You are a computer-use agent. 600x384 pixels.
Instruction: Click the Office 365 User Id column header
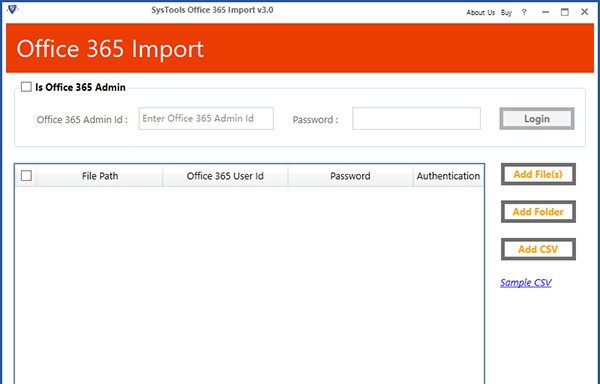[225, 176]
